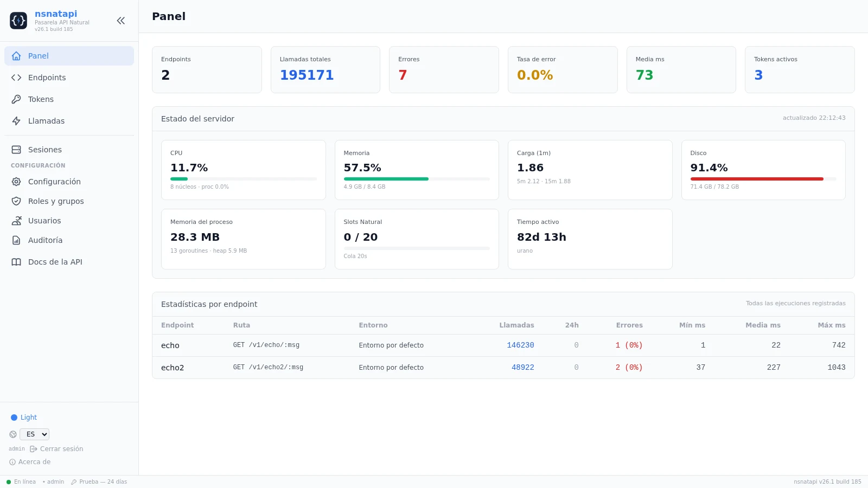Screen dimensions: 868x488
Task: Click route 'GET /v1/echo2/:msg'
Action: tap(268, 368)
